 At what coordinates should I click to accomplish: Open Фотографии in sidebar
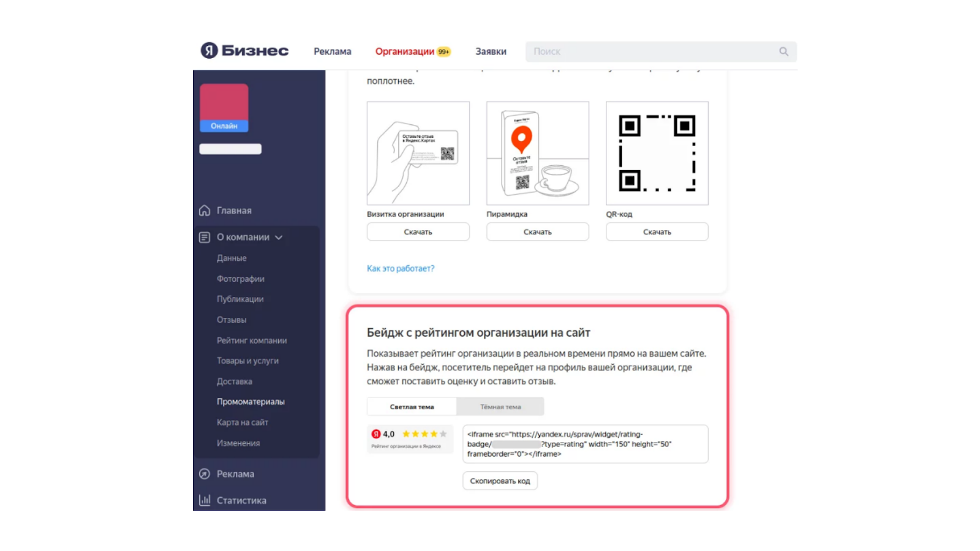click(241, 279)
